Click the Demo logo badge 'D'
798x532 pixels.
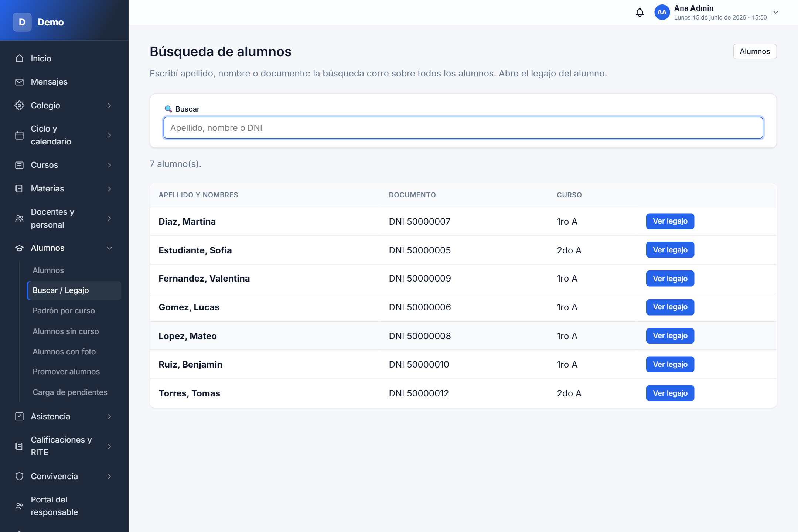point(22,22)
